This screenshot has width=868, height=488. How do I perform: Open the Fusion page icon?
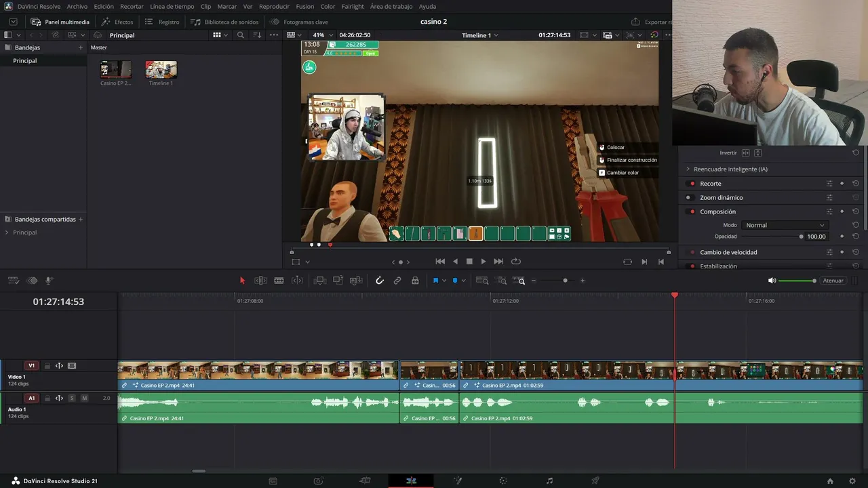click(x=458, y=481)
